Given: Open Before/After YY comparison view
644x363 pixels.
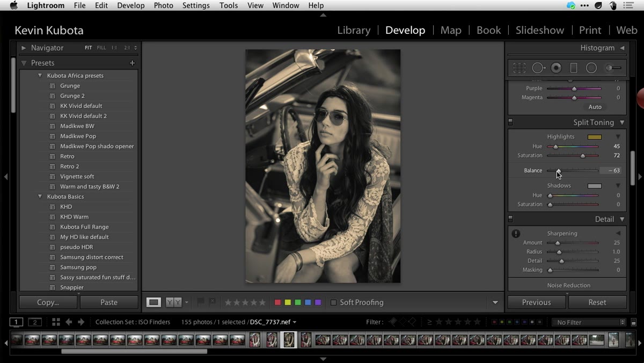Looking at the screenshot, I should coord(173,302).
